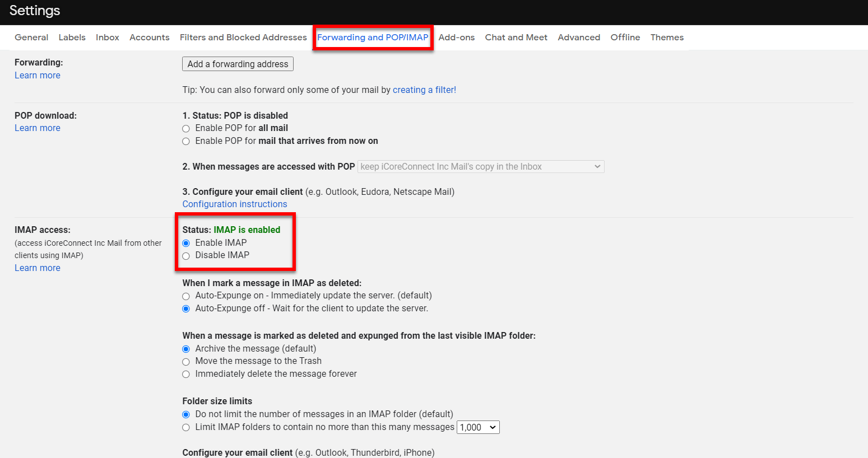Click Configuration instructions under POP download
Screen dimensions: 868x458
(234, 204)
